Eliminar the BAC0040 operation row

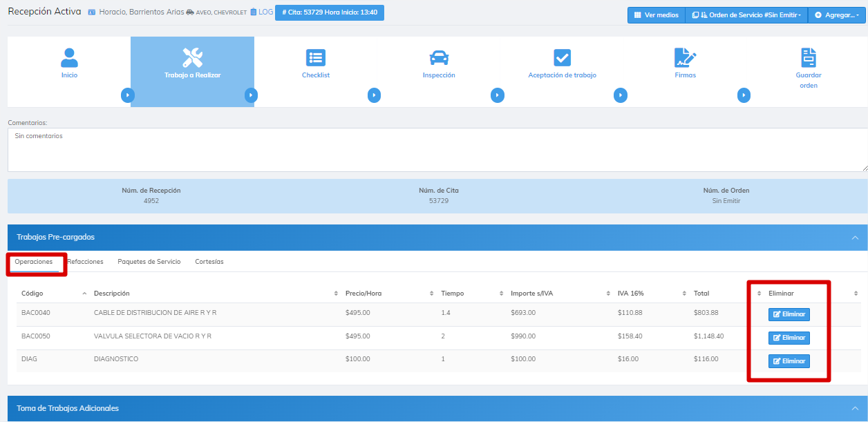[789, 314]
